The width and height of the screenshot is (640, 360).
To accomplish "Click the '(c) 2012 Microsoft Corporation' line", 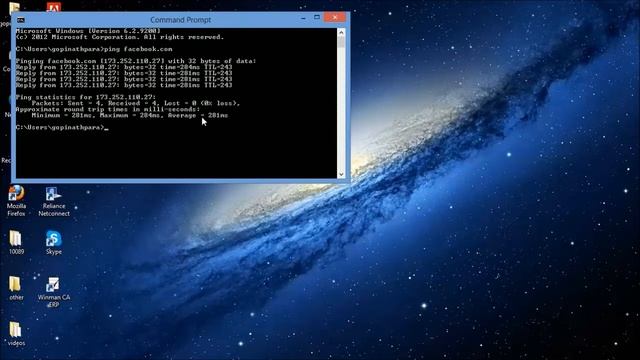I will (x=120, y=37).
